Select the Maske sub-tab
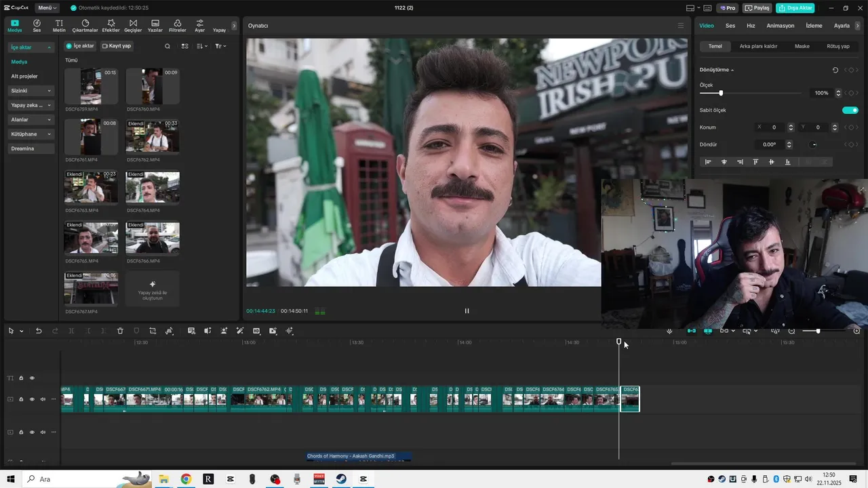Viewport: 868px width, 488px height. [802, 46]
